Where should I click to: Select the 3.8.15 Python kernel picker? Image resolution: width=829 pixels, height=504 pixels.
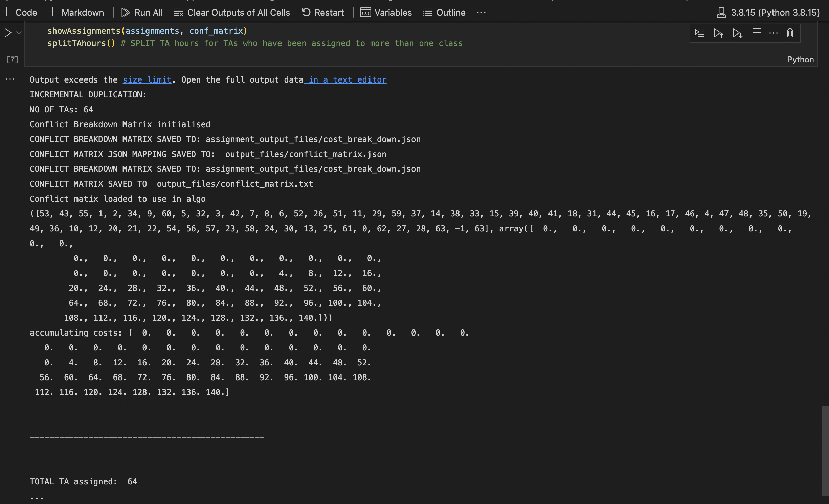[x=768, y=13]
